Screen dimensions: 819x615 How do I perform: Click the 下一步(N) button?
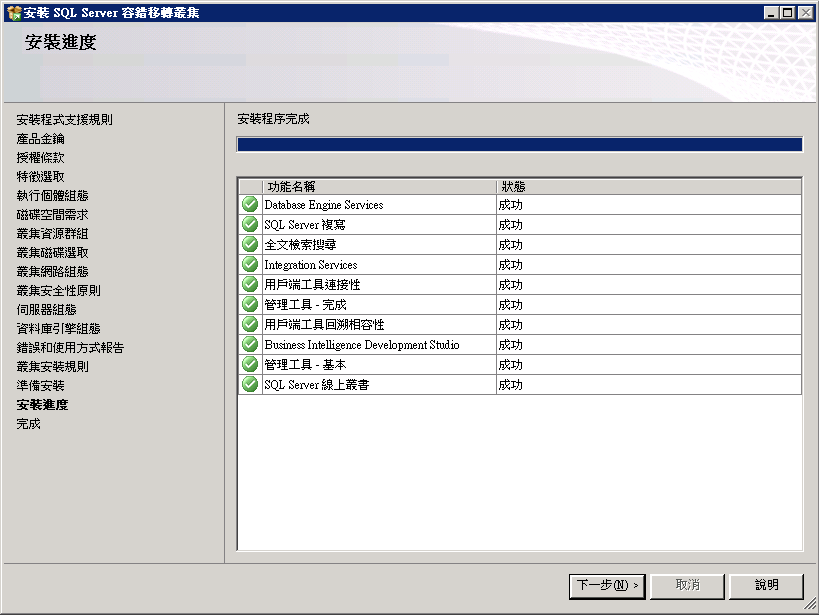(x=607, y=585)
